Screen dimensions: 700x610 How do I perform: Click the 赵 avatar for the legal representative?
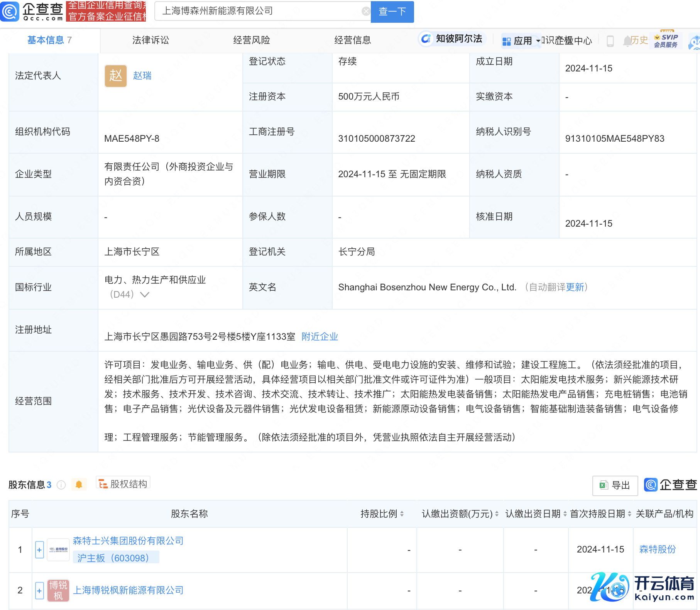(115, 76)
